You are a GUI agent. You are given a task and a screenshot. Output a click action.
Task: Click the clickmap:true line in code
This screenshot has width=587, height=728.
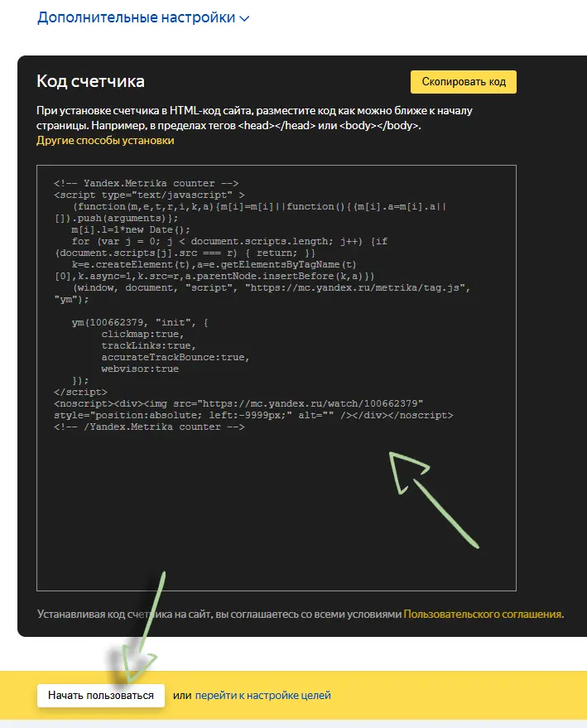(x=143, y=334)
